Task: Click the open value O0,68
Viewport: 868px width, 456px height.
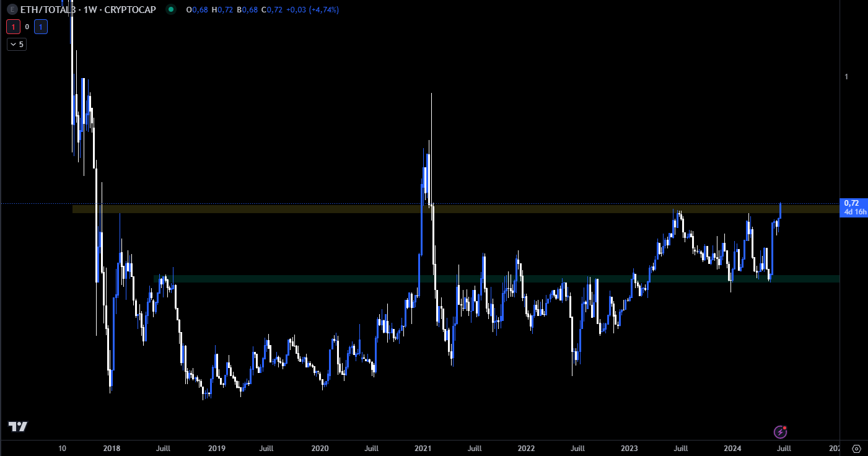Action: point(197,10)
